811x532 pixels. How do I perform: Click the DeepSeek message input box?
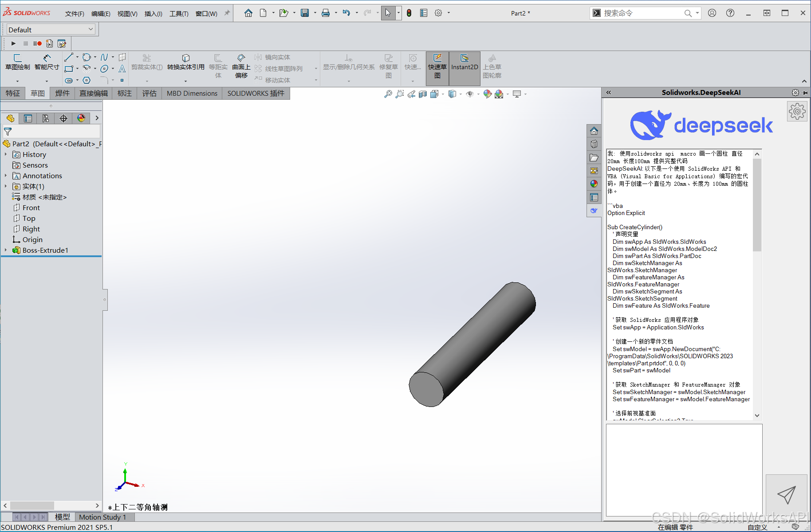click(x=684, y=470)
